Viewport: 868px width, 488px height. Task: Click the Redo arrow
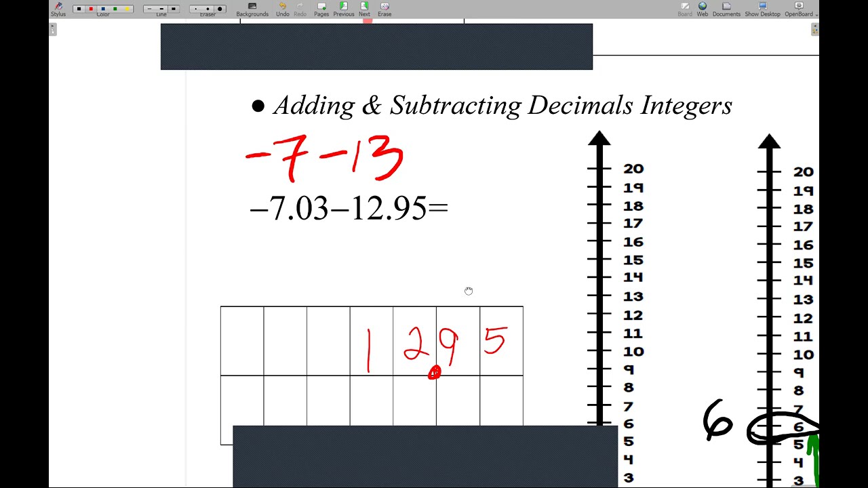click(300, 9)
